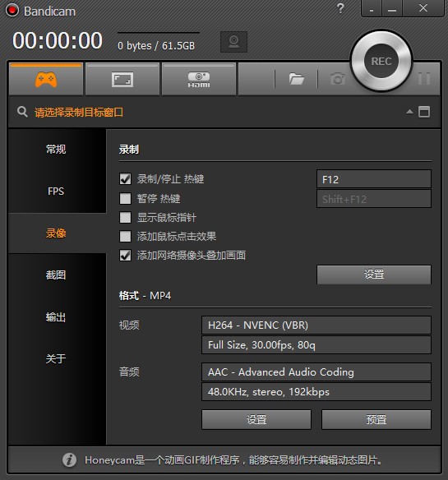Click the camera screenshot icon

pyautogui.click(x=338, y=79)
